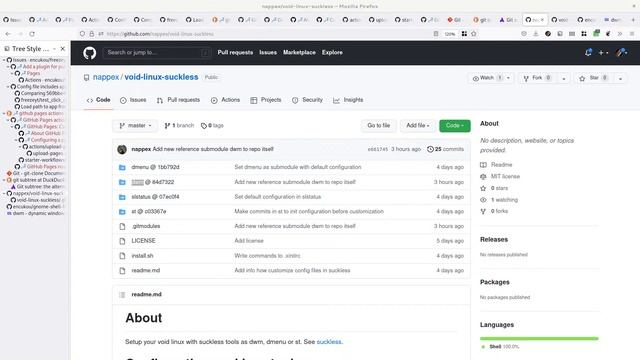This screenshot has width=640, height=360.
Task: Click the Go to file button
Action: coord(378,126)
